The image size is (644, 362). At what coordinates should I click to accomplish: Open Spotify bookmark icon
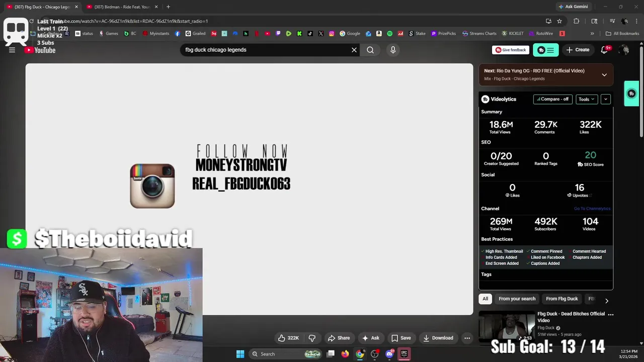click(x=389, y=34)
